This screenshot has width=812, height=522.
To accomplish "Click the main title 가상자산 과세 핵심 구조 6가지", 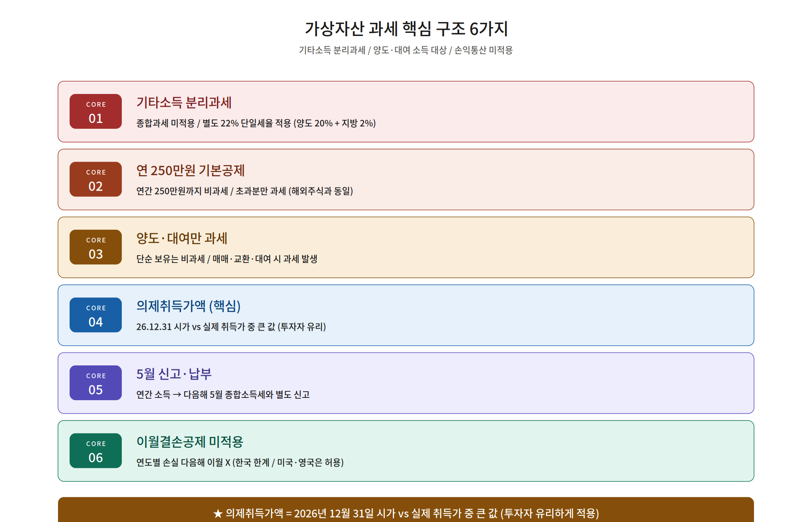I will 406,29.
